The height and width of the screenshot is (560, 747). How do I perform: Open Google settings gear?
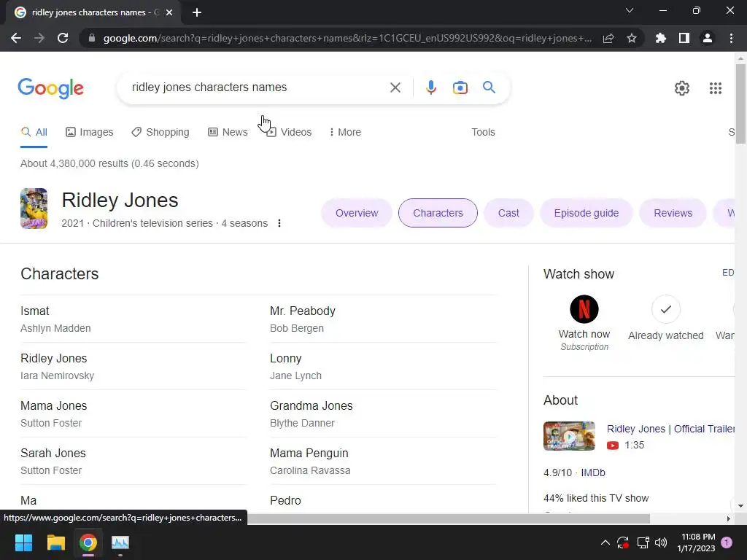(x=682, y=88)
